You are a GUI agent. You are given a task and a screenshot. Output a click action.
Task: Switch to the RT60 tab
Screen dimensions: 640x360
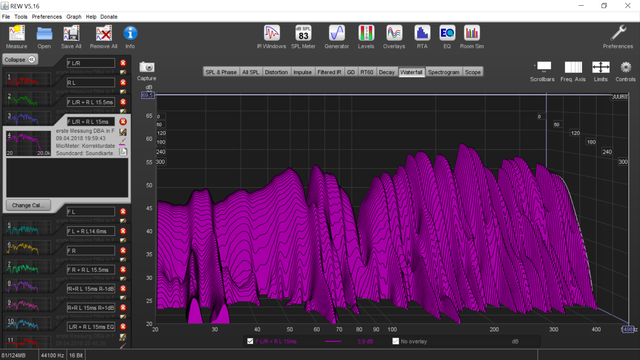(x=367, y=72)
